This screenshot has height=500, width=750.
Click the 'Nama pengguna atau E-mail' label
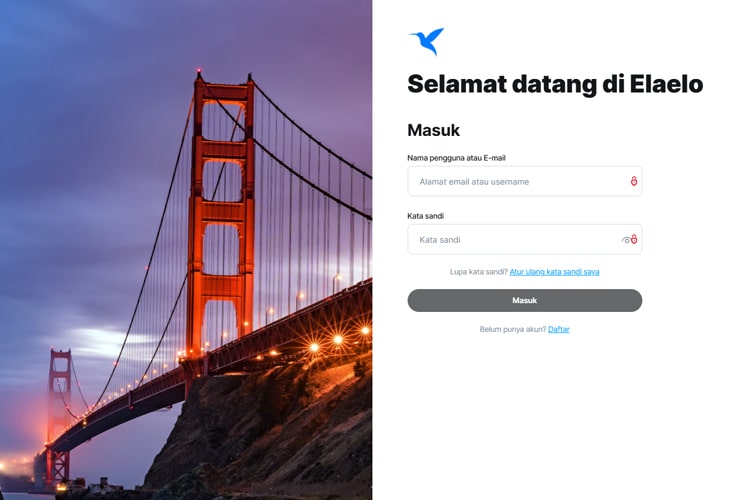point(456,158)
